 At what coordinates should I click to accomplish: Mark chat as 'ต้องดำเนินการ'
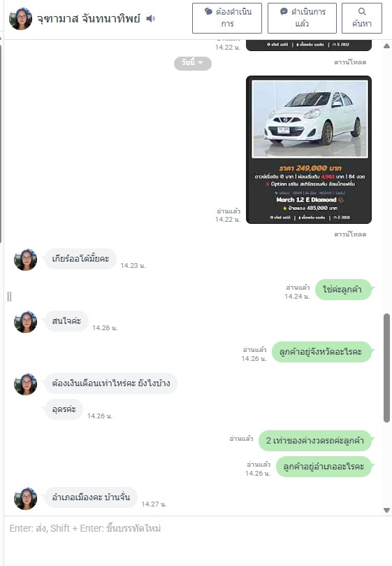[227, 18]
